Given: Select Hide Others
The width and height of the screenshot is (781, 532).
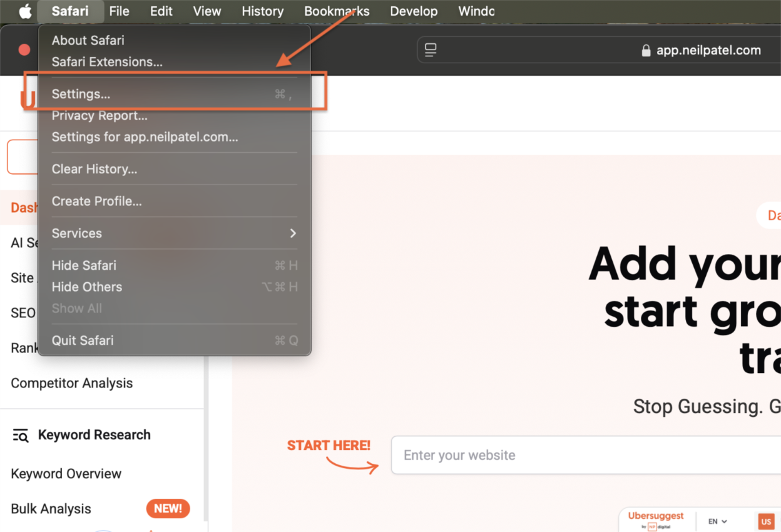Looking at the screenshot, I should (175, 287).
